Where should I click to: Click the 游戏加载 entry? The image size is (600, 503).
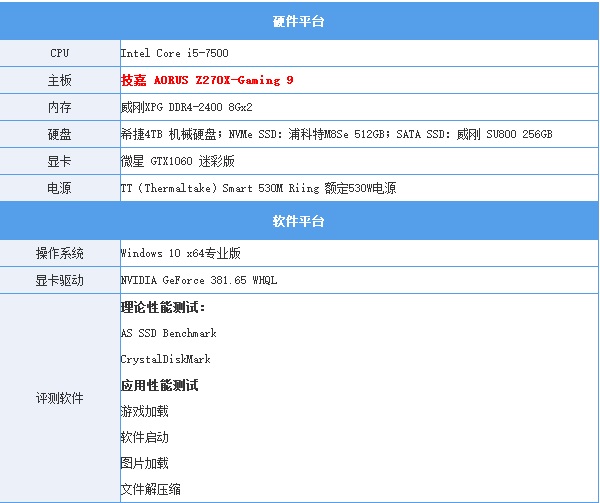coord(144,411)
